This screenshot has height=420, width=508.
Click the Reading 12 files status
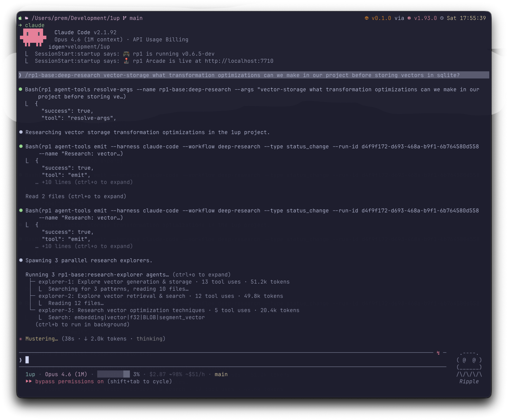click(x=76, y=303)
